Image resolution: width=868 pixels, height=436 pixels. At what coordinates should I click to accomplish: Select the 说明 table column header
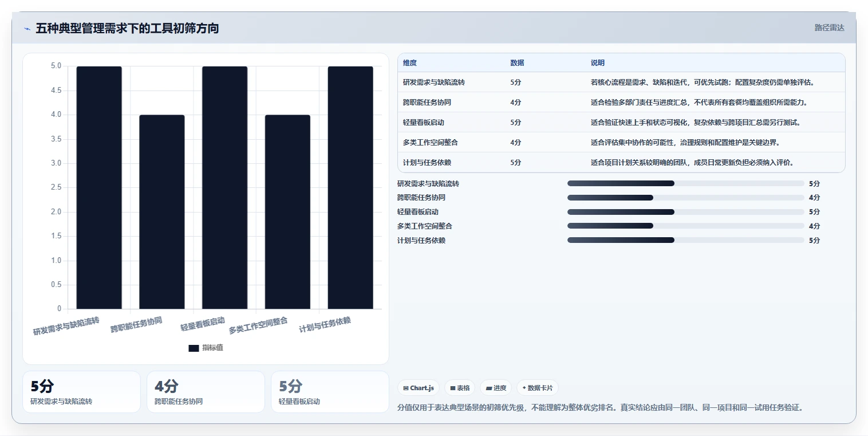tap(598, 63)
